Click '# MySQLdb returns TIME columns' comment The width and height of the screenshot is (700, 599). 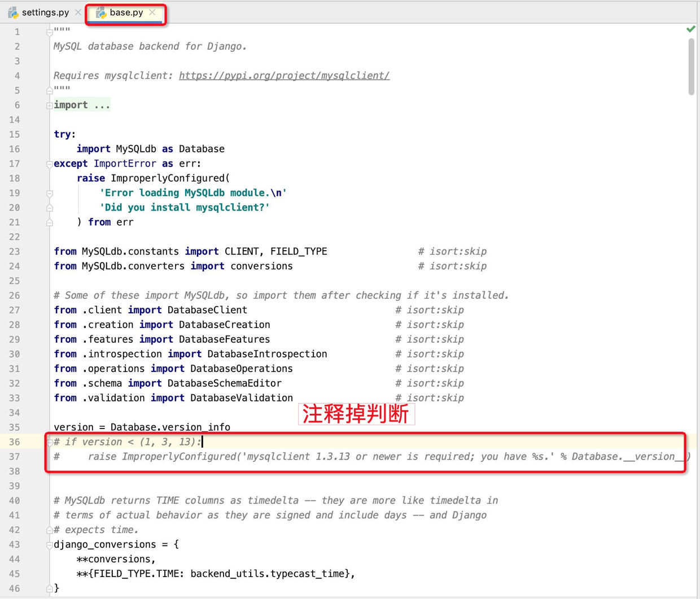coord(275,501)
